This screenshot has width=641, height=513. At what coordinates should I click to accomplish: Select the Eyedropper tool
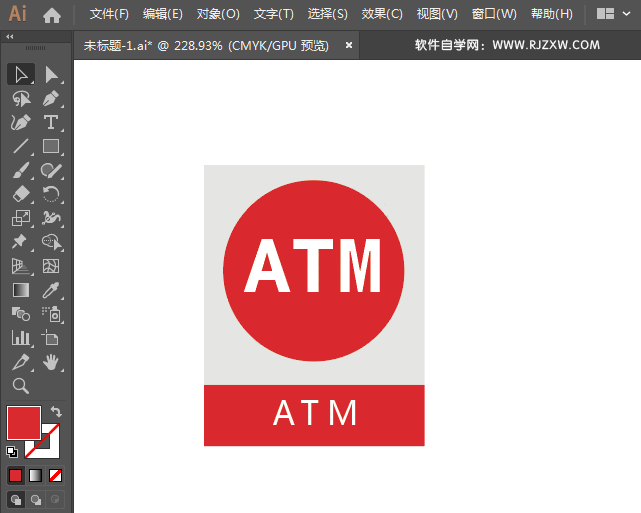click(52, 290)
